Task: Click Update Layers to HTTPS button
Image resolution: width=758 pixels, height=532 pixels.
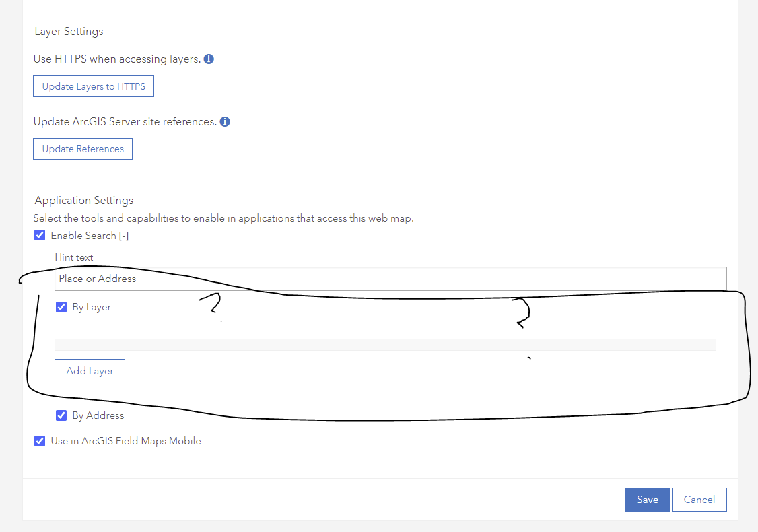Action: (x=94, y=86)
